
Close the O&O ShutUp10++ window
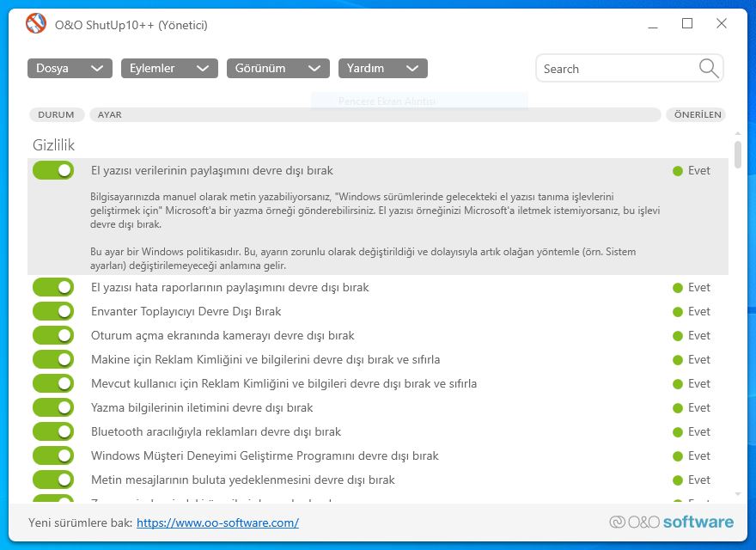[722, 24]
